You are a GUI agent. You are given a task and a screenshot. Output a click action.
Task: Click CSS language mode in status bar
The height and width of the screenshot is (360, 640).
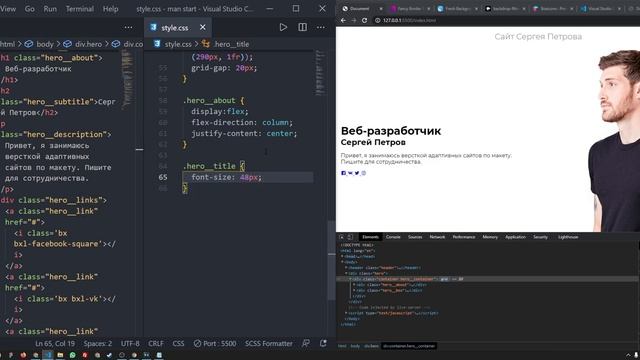click(x=178, y=344)
